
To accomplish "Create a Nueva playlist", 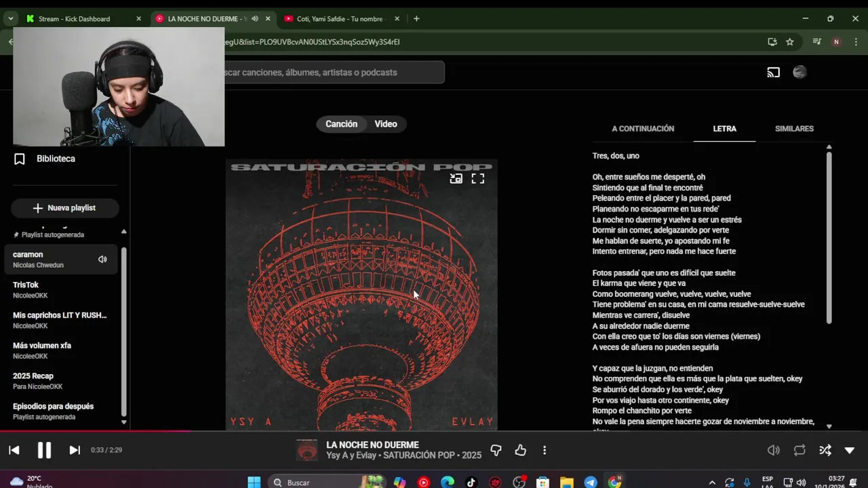I will pos(64,208).
